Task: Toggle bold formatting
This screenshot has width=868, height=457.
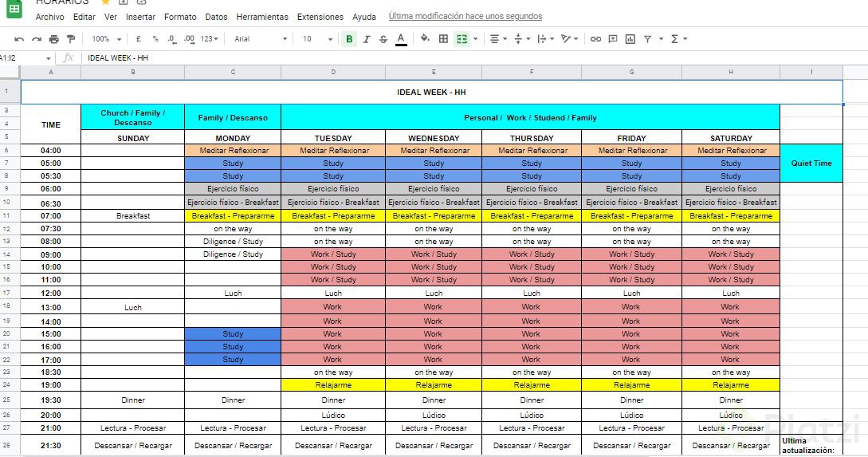Action: (x=349, y=39)
